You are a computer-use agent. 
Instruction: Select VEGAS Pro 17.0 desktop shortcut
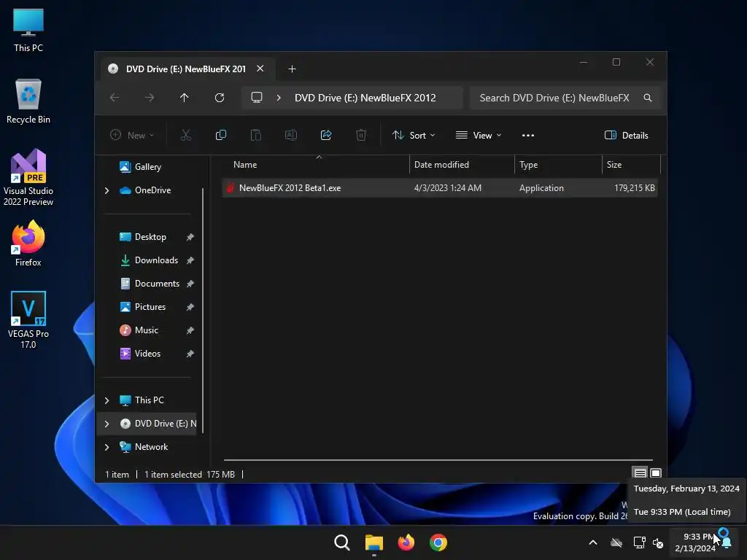pyautogui.click(x=28, y=319)
